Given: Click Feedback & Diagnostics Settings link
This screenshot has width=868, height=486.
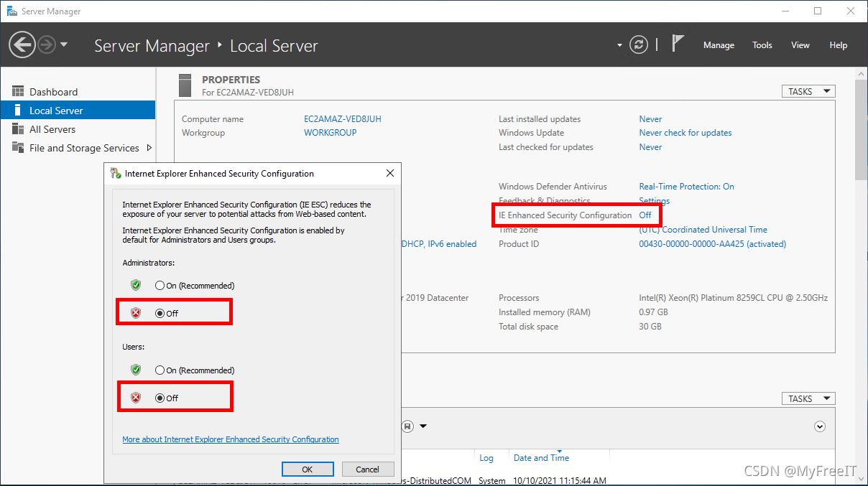Looking at the screenshot, I should click(x=655, y=201).
